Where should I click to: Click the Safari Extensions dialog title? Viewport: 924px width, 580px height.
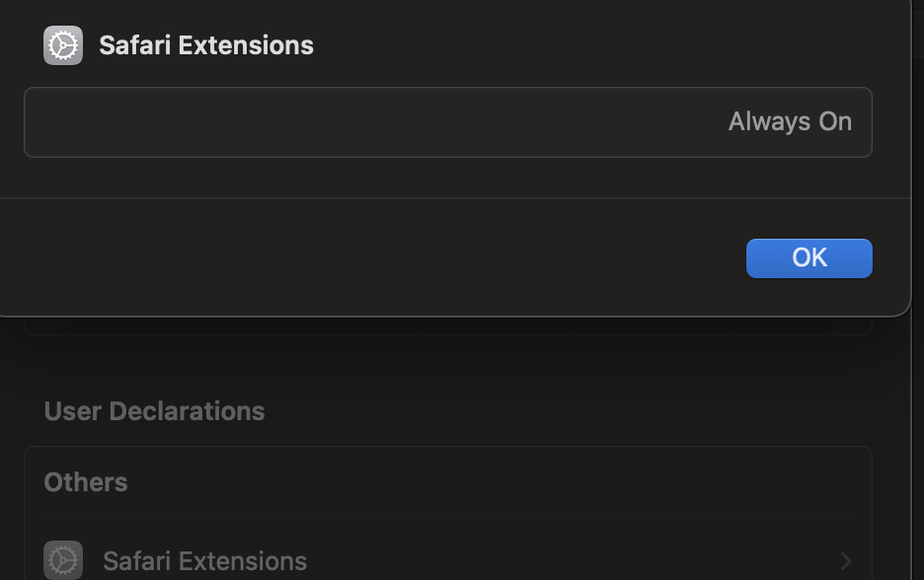pos(206,45)
